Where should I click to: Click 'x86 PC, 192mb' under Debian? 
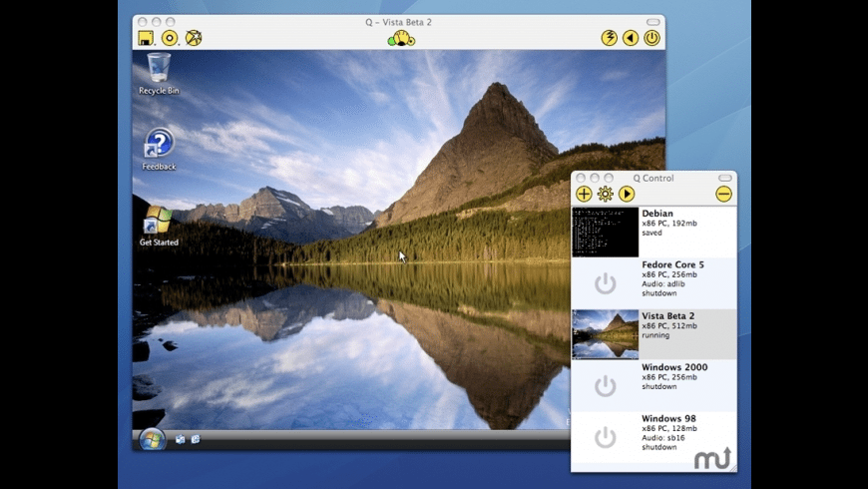click(669, 224)
